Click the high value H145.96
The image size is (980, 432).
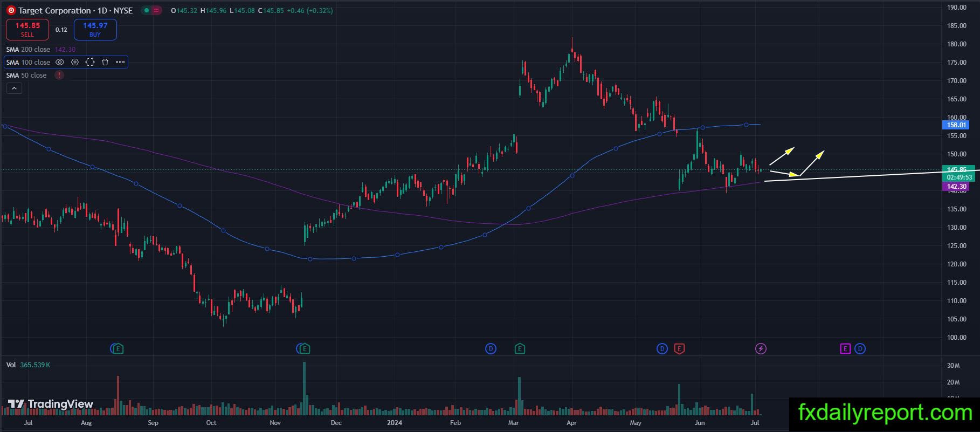(213, 10)
